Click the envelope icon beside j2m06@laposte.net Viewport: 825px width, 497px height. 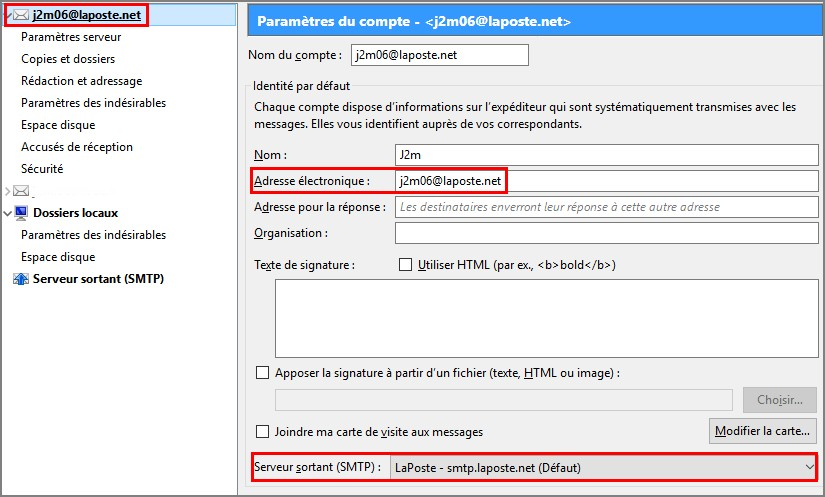[x=21, y=15]
